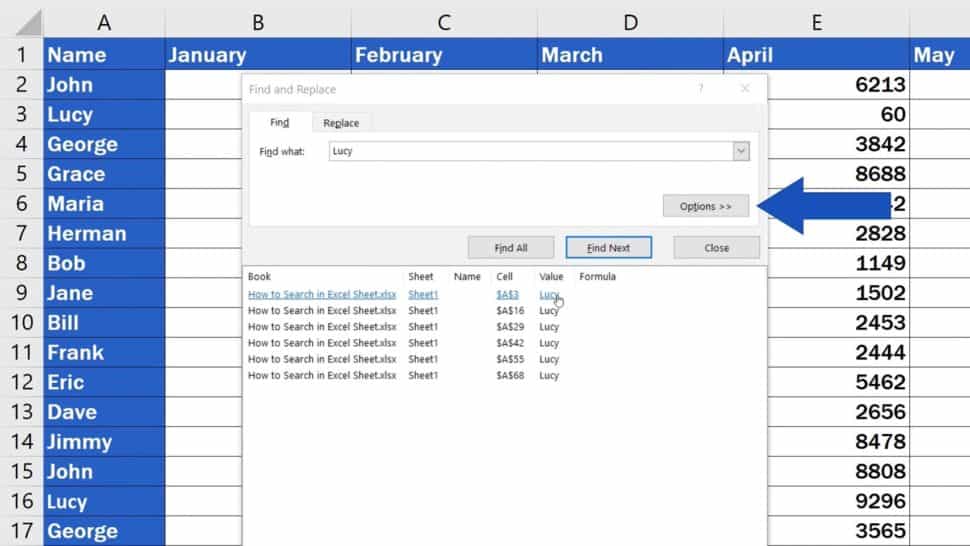Close the Find and Replace dialog with X
Image resolution: width=970 pixels, height=546 pixels.
744,89
